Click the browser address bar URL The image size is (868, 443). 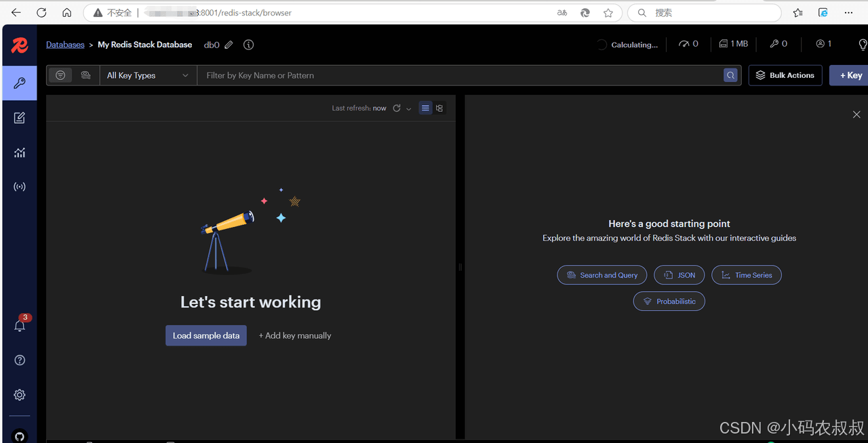(219, 13)
